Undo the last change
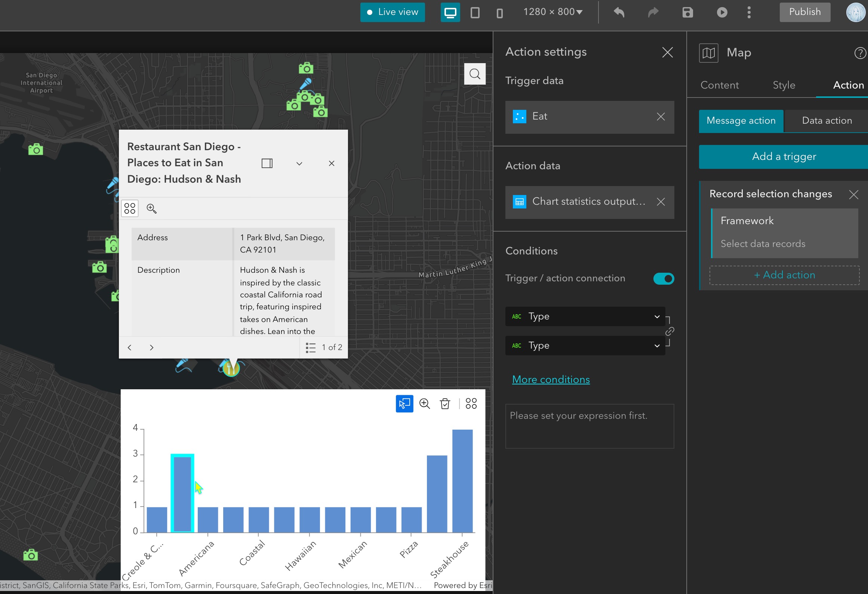 [619, 12]
